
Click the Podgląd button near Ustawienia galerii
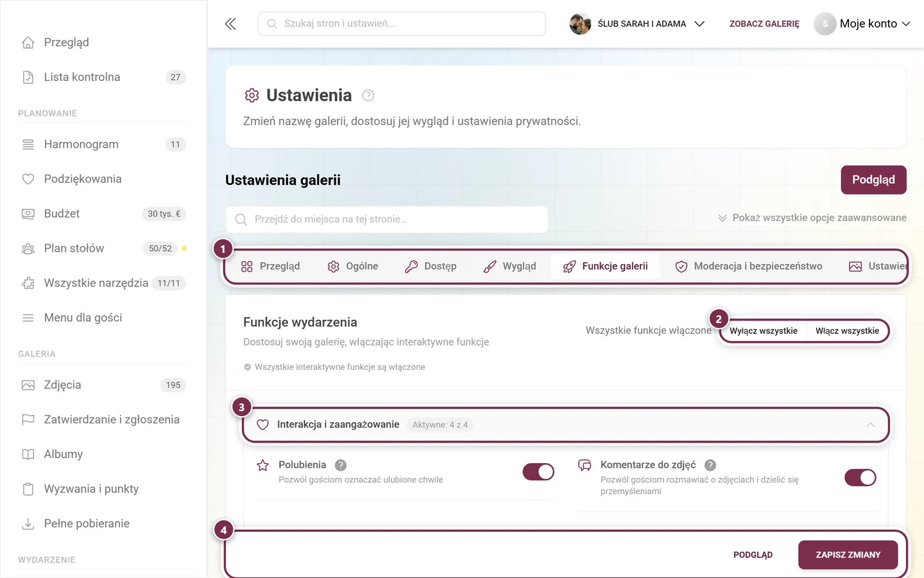(x=873, y=180)
